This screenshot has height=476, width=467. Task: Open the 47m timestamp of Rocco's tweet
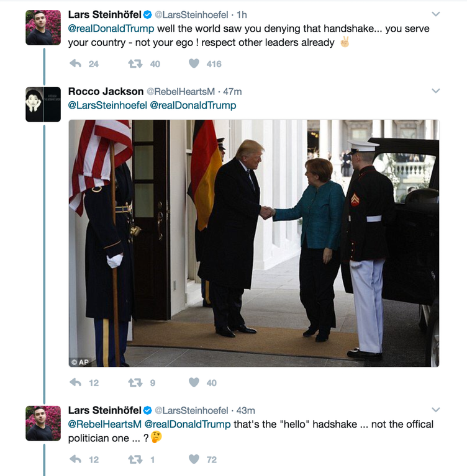pyautogui.click(x=232, y=92)
